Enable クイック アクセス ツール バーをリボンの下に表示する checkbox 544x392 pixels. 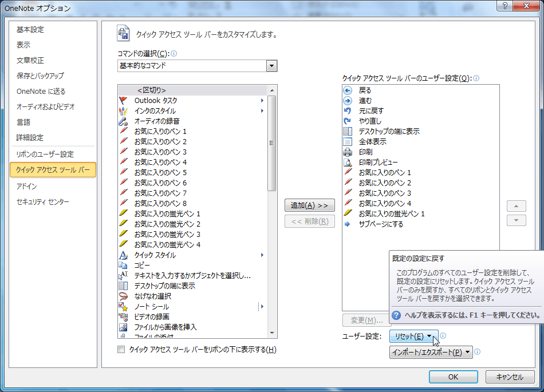(x=121, y=350)
